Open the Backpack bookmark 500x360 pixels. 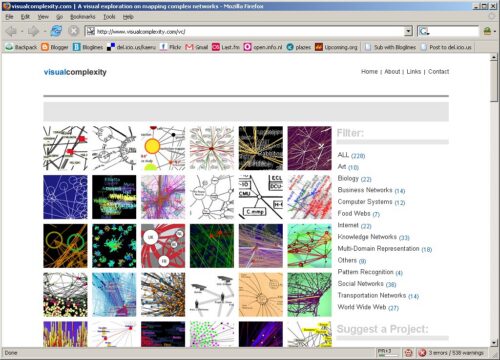pyautogui.click(x=21, y=47)
